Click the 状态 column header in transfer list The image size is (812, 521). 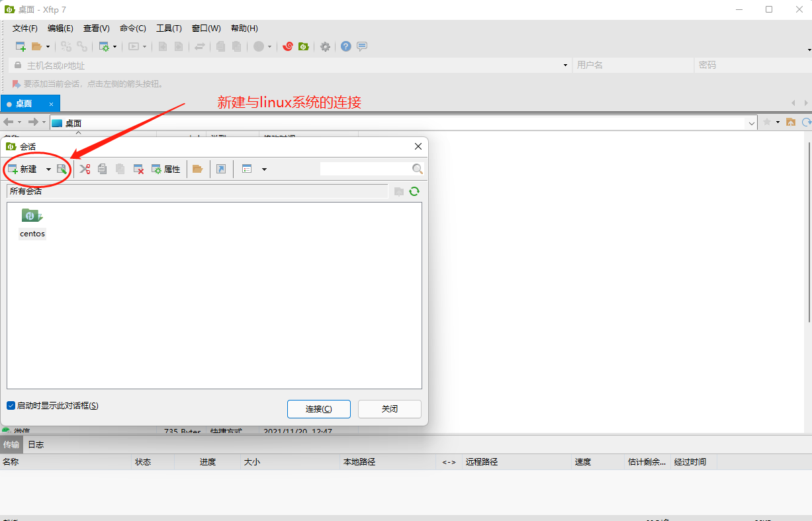coord(153,462)
